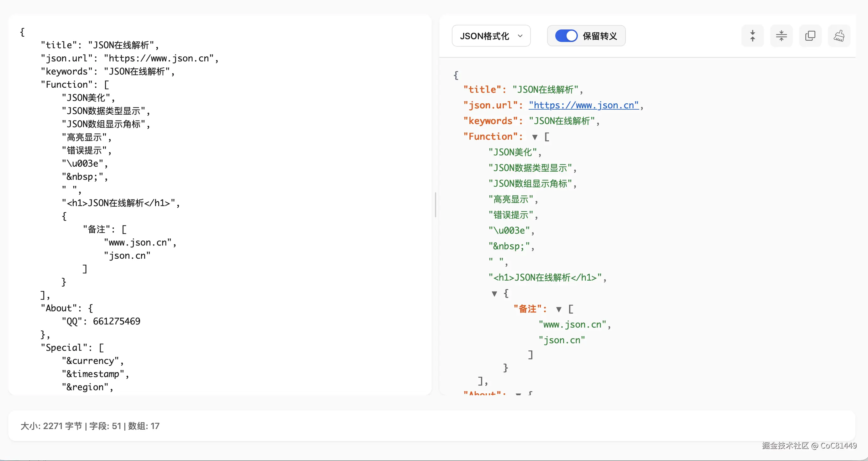868x461 pixels.
Task: Click the "json.url" key in output
Action: pyautogui.click(x=490, y=106)
